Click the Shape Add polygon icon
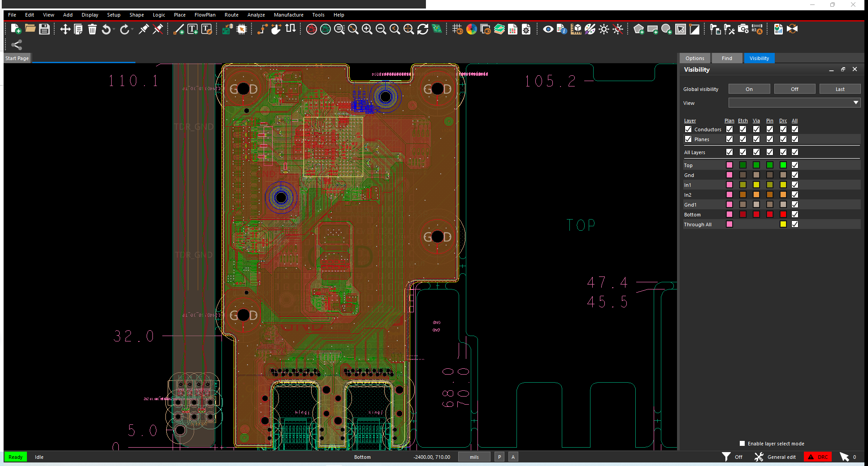Image resolution: width=868 pixels, height=466 pixels. pos(639,29)
